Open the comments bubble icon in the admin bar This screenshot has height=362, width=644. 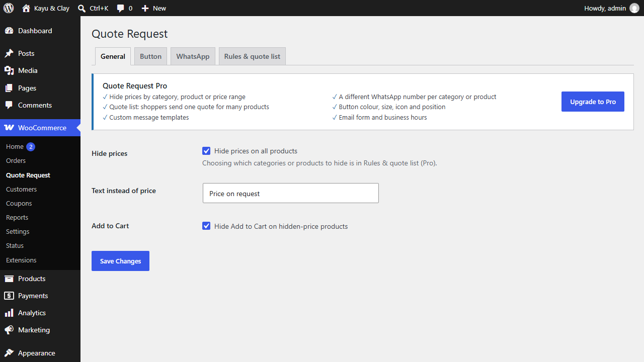point(120,9)
